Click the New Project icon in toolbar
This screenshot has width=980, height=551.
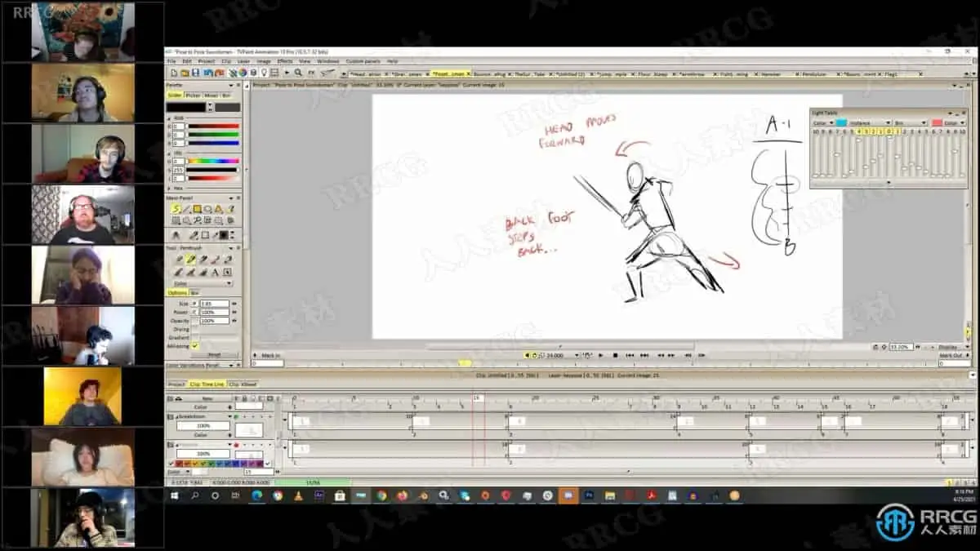pyautogui.click(x=174, y=73)
